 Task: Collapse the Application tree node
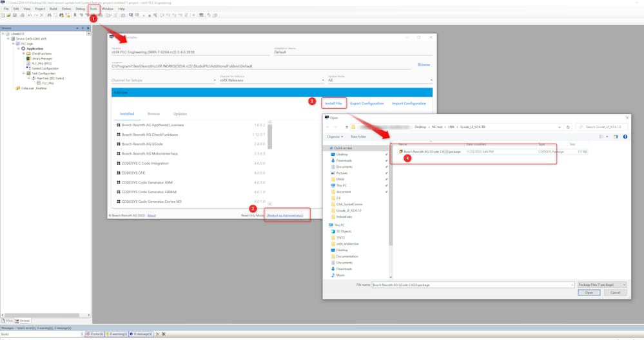pos(19,48)
